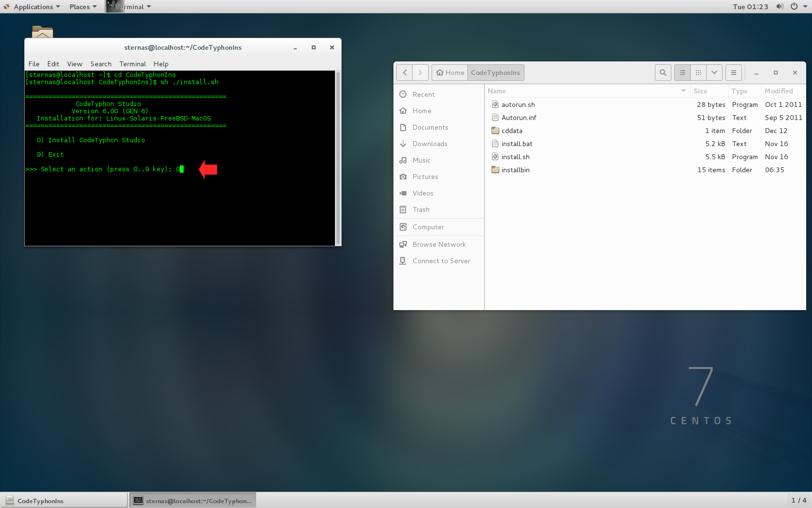Open Computer in sidebar

tap(439, 227)
